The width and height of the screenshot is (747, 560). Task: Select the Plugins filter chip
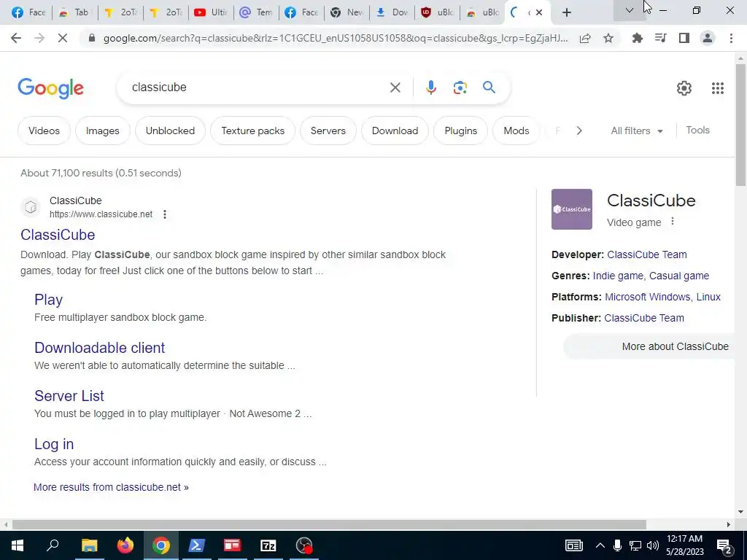(461, 131)
